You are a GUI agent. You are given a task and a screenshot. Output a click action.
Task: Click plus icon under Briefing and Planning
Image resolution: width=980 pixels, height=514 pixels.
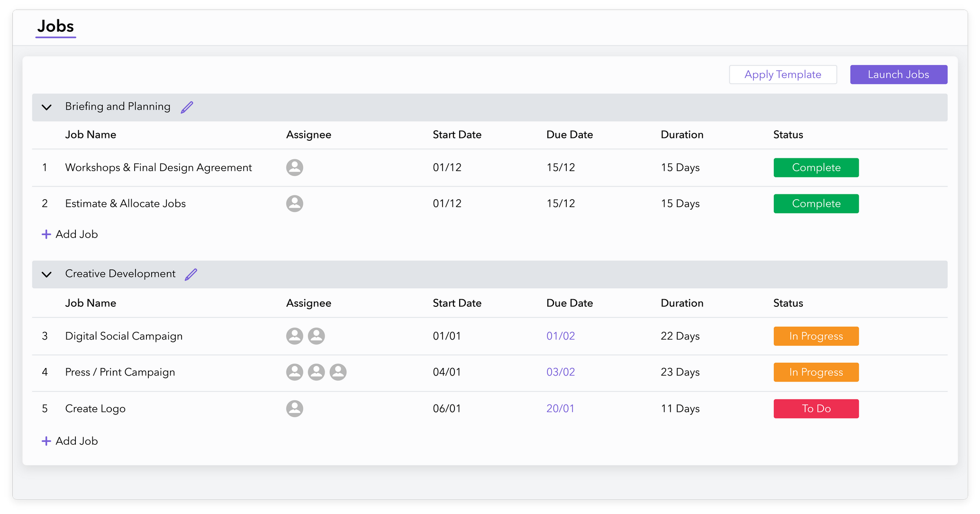[x=46, y=234]
